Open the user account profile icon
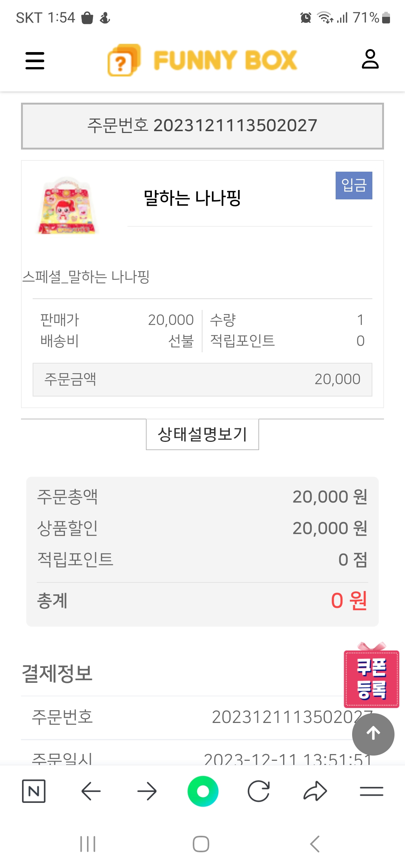The image size is (405, 868). pyautogui.click(x=370, y=60)
